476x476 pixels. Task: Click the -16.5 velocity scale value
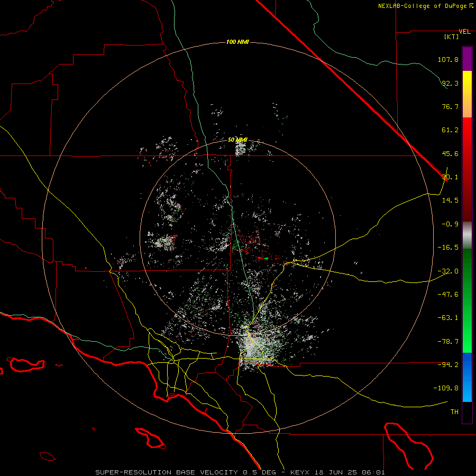click(x=448, y=248)
